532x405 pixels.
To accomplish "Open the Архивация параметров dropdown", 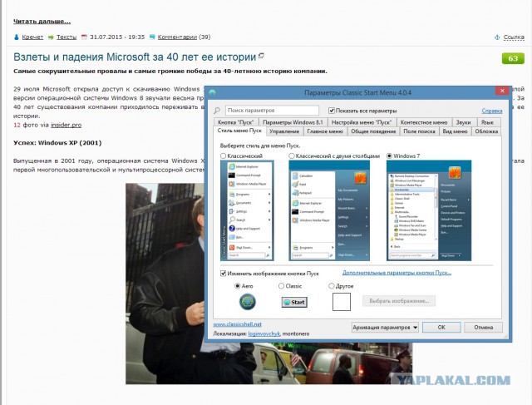I will (x=385, y=328).
